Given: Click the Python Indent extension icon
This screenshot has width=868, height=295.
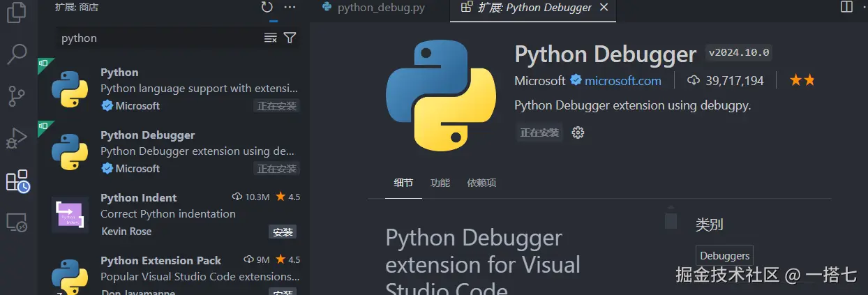Looking at the screenshot, I should [x=70, y=214].
